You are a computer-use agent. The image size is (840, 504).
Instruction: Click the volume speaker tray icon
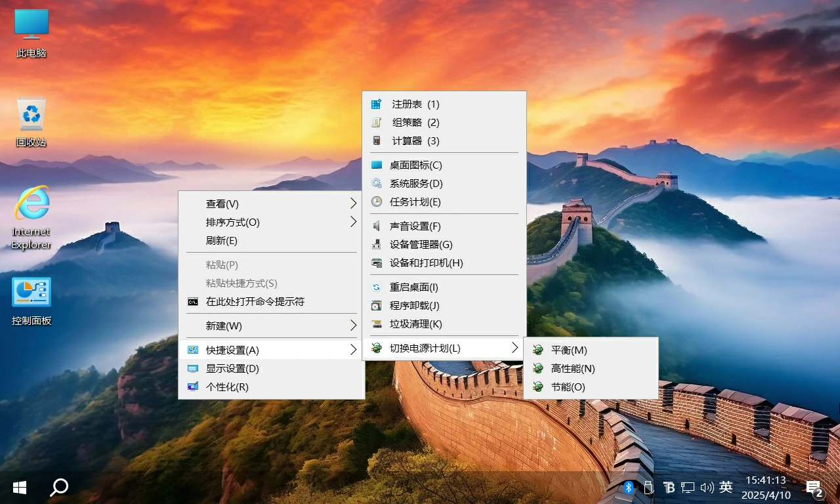[x=707, y=487]
